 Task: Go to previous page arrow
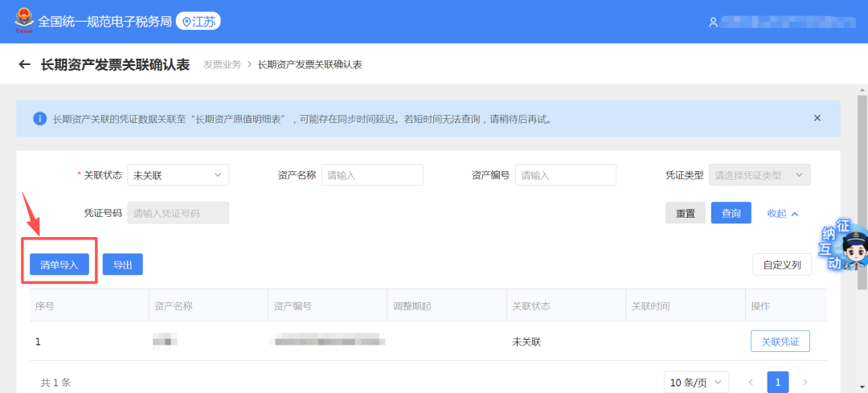pos(751,382)
